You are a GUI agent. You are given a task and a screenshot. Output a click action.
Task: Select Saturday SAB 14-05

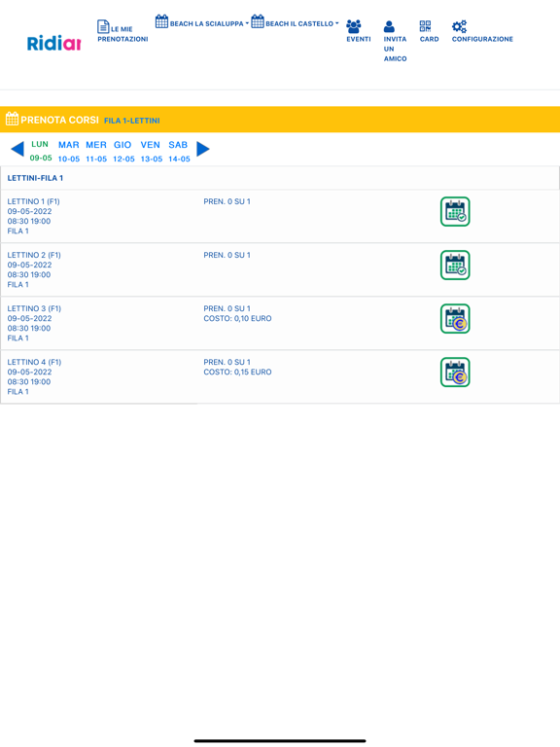click(x=179, y=152)
